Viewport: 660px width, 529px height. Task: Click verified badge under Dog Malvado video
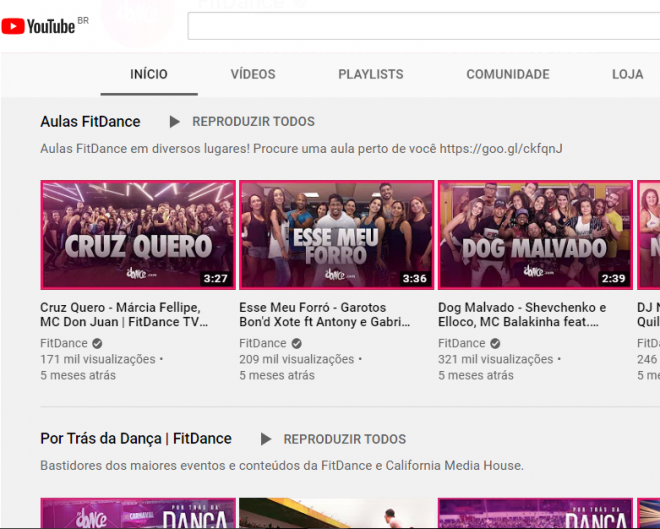(495, 344)
